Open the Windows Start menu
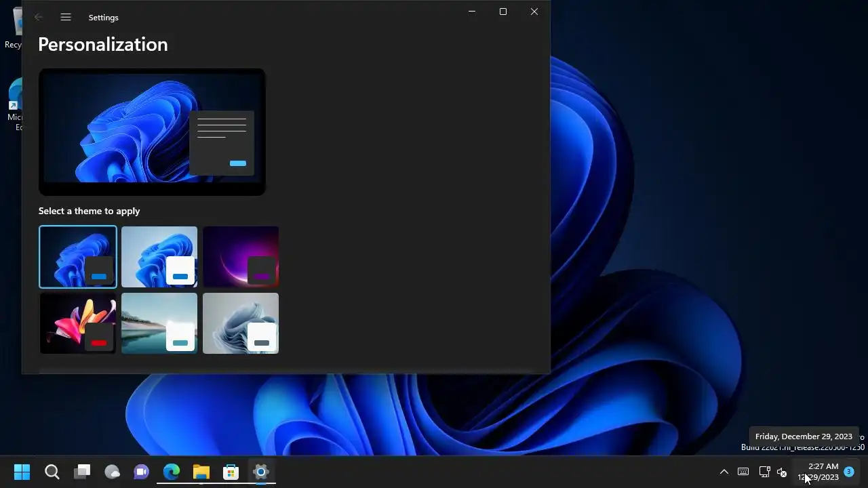 tap(22, 472)
